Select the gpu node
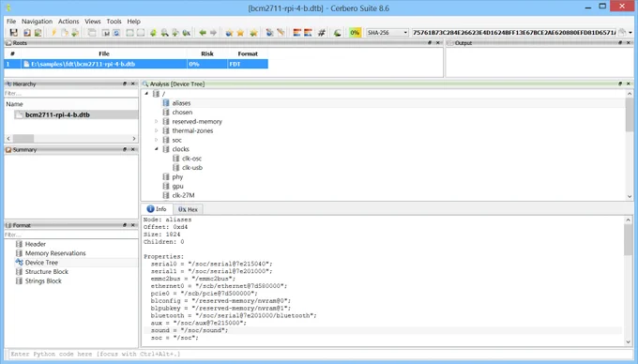Screen dimensions: 638x364 click(178, 187)
